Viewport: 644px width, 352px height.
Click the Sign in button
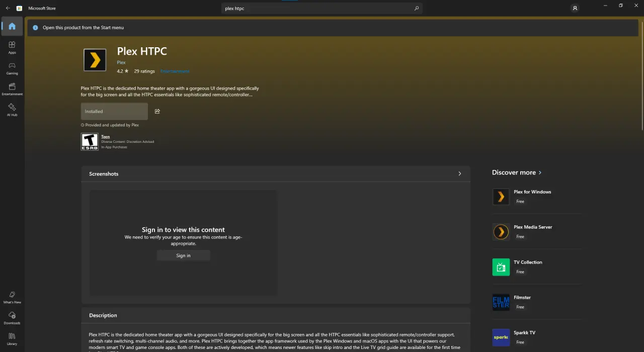(183, 255)
